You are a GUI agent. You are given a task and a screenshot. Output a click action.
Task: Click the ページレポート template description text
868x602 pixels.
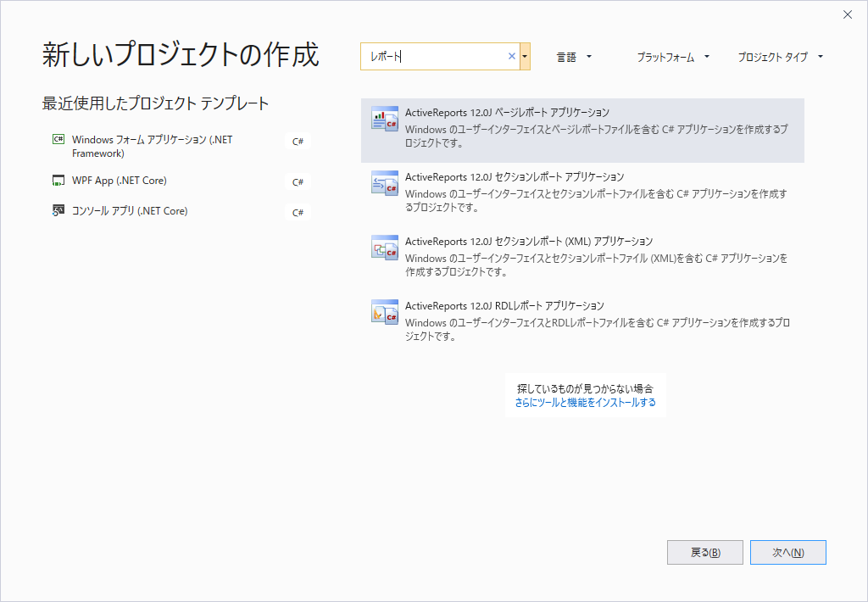596,137
